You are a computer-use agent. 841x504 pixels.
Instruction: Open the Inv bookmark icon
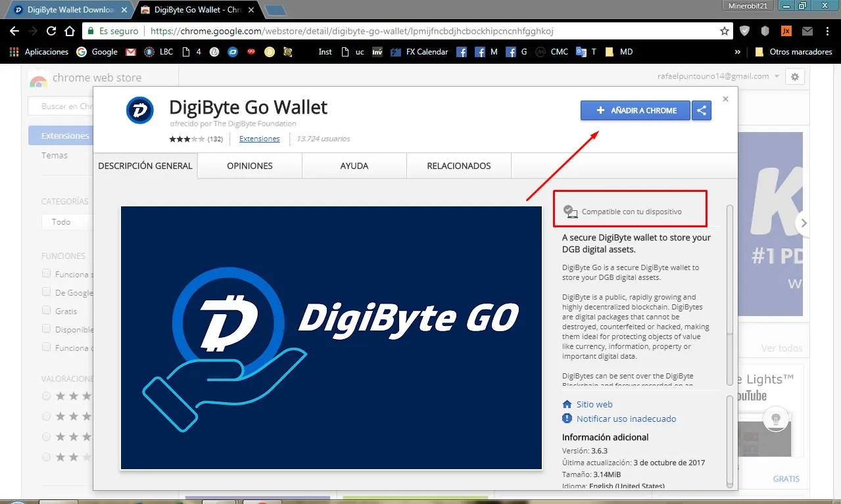[x=377, y=52]
